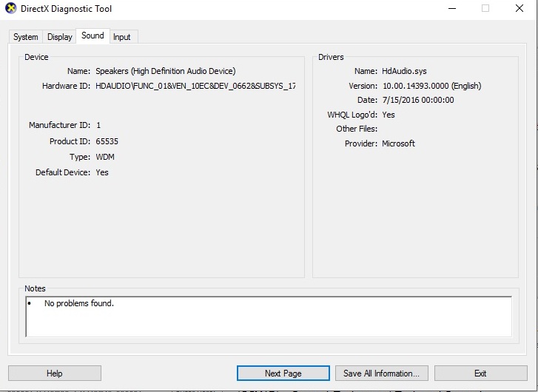Viewport: 538px width, 392px height.
Task: Switch to the System tab
Action: [x=26, y=37]
